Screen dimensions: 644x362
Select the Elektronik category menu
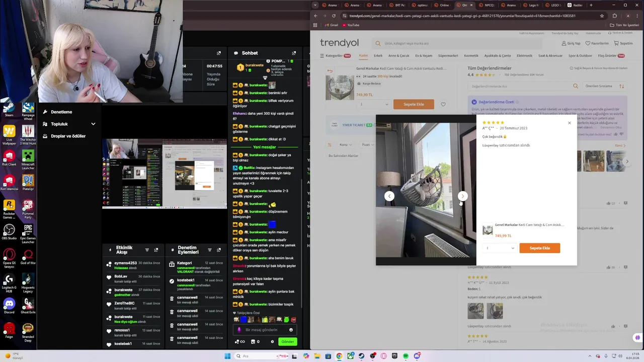pos(524,55)
